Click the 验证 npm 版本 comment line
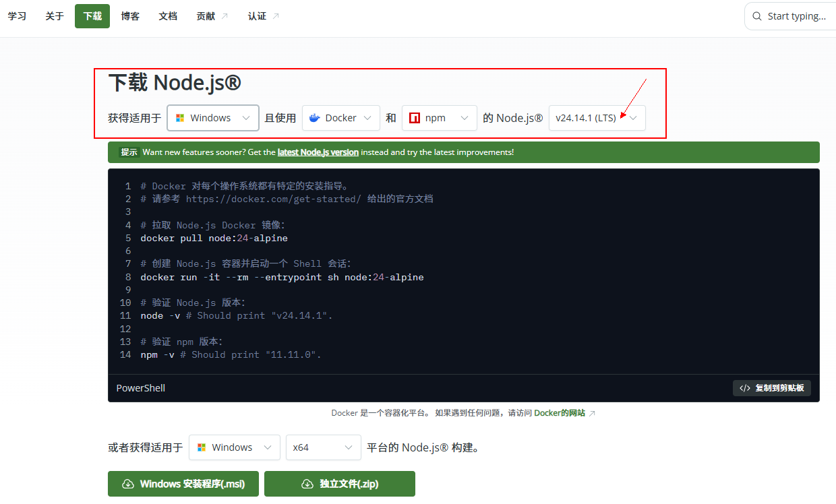The height and width of the screenshot is (504, 836). tap(181, 342)
